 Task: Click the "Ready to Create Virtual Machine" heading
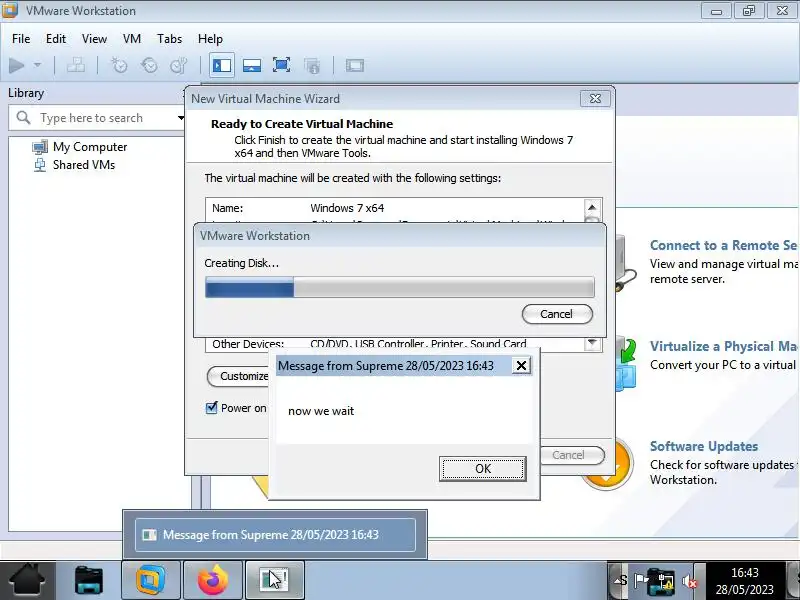[302, 124]
